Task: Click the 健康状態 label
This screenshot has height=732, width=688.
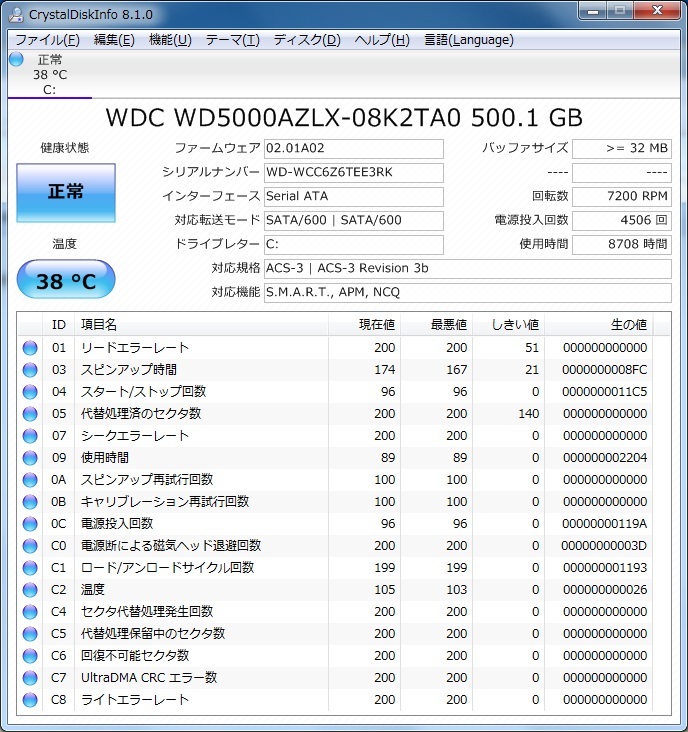Action: 64,148
